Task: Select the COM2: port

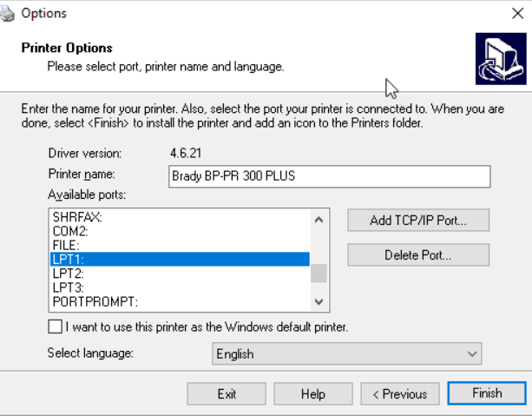Action: (x=69, y=232)
